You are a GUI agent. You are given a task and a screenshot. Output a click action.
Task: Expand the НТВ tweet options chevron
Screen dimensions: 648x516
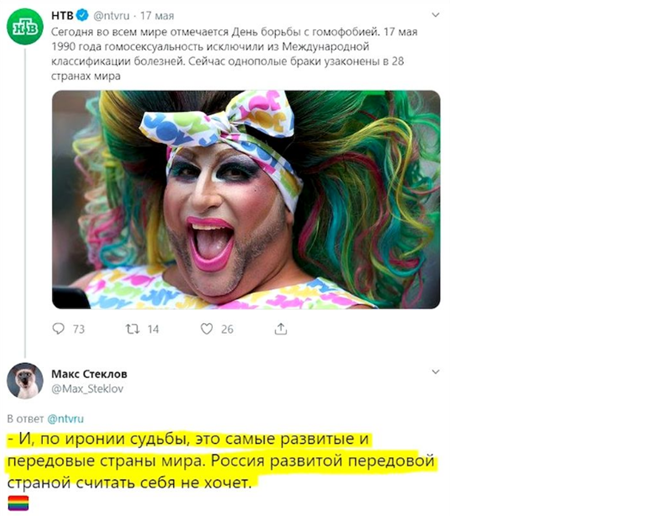point(435,15)
